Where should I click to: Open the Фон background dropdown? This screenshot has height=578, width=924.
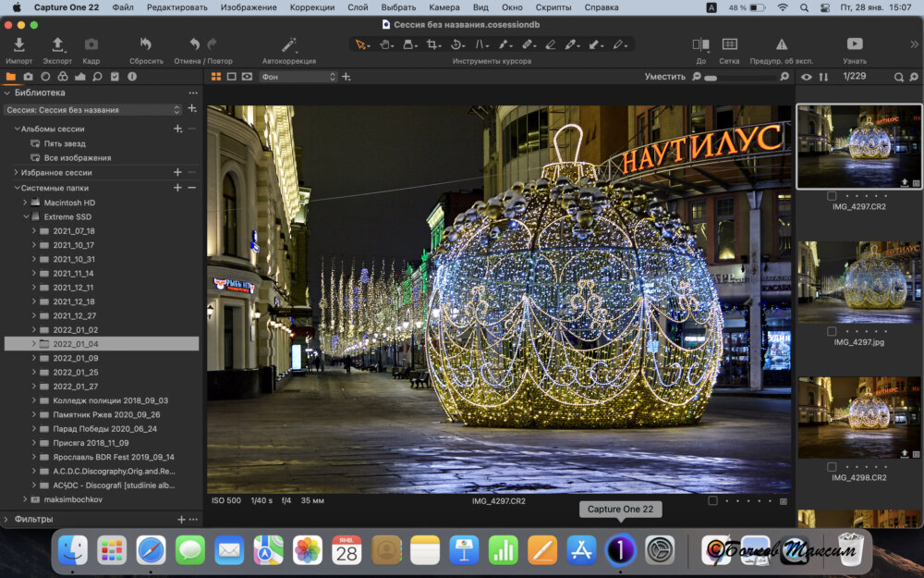click(x=298, y=77)
